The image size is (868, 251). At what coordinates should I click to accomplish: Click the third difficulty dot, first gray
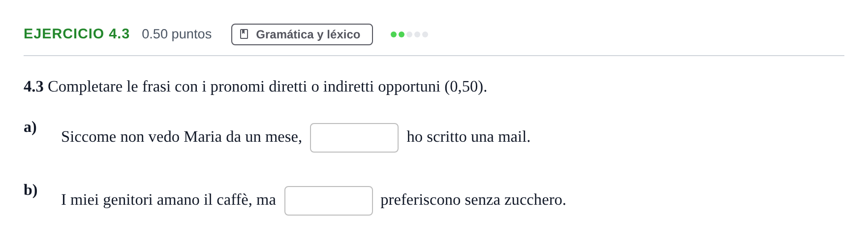point(409,34)
